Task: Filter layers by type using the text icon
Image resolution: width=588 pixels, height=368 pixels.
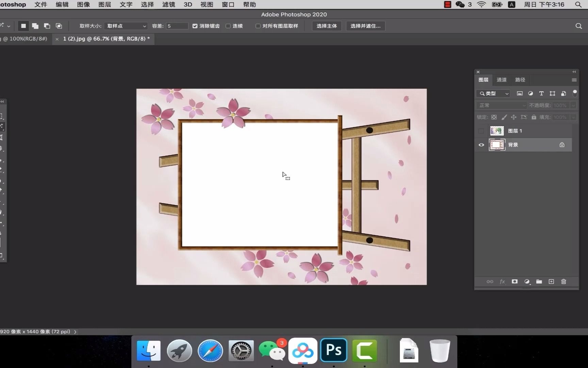Action: [541, 93]
